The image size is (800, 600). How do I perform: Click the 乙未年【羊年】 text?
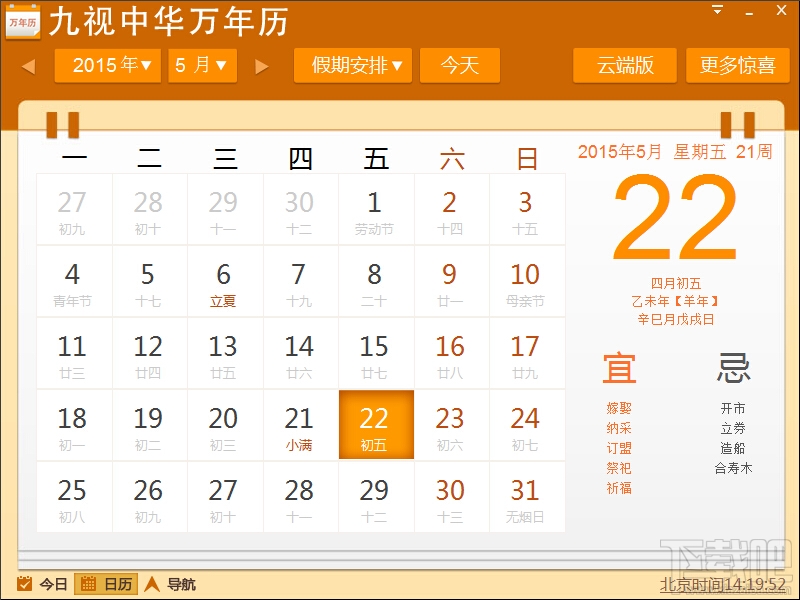[x=676, y=301]
